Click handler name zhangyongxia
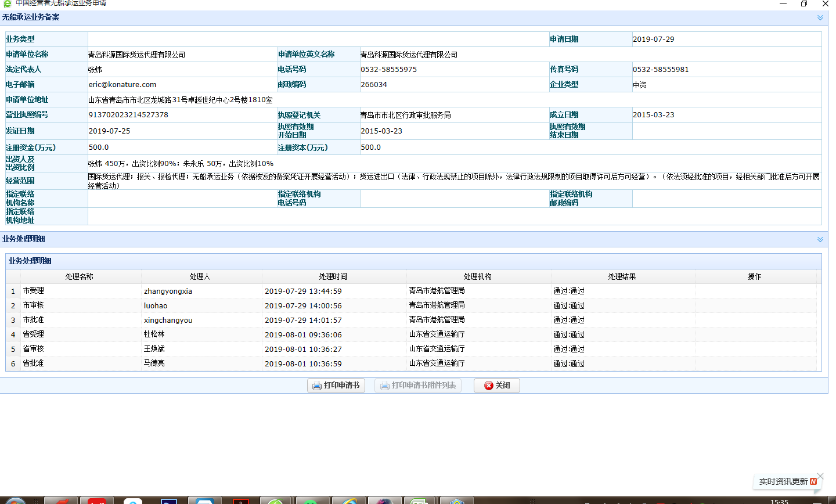 pos(168,291)
